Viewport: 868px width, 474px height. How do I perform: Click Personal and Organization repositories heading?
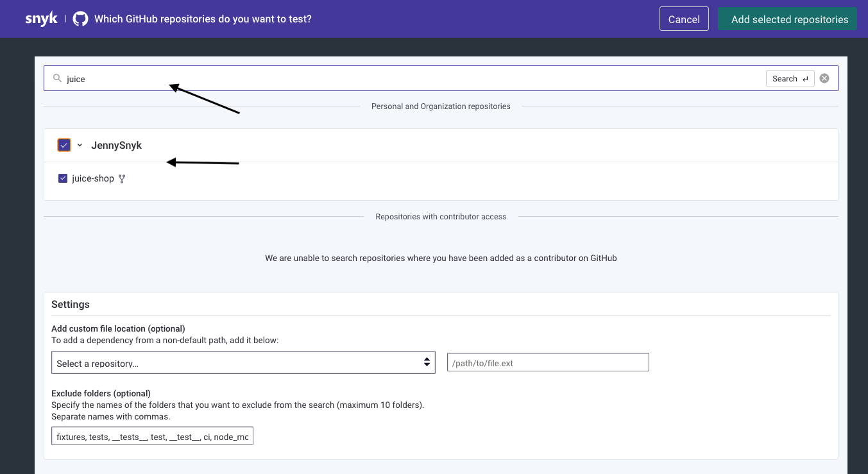(x=441, y=106)
